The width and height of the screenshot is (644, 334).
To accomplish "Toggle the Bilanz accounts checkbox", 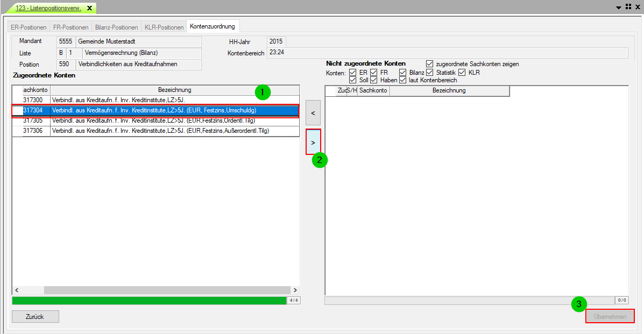I will coord(402,73).
